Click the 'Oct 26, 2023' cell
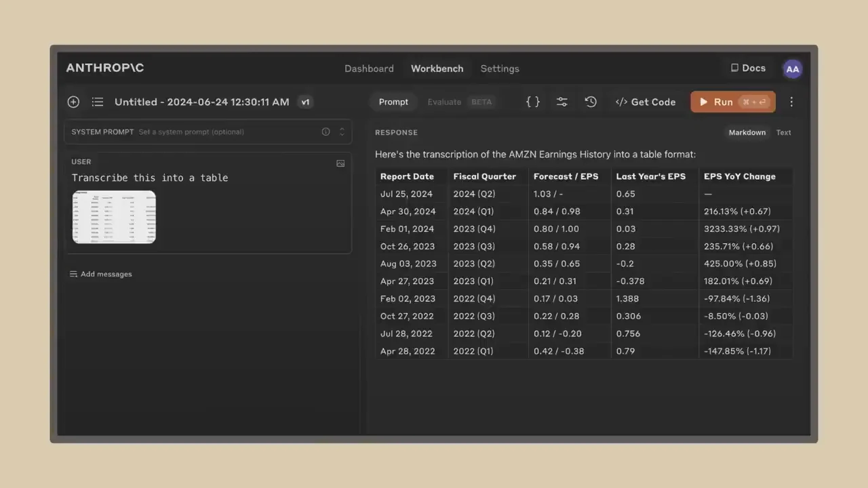Screen dimensions: 868x488 [408, 247]
